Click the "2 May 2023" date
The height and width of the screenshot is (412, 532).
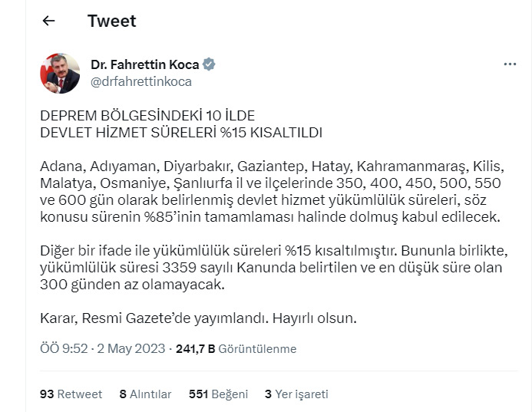(x=131, y=349)
